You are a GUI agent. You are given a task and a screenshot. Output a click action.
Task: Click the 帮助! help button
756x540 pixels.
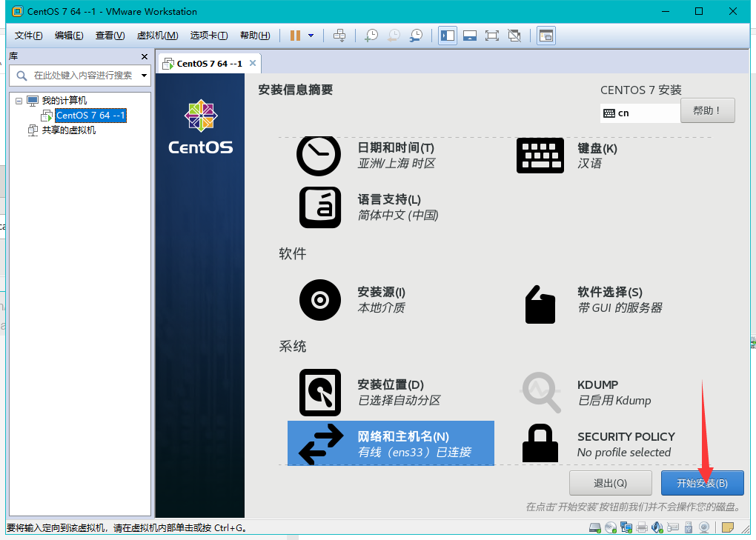(707, 111)
